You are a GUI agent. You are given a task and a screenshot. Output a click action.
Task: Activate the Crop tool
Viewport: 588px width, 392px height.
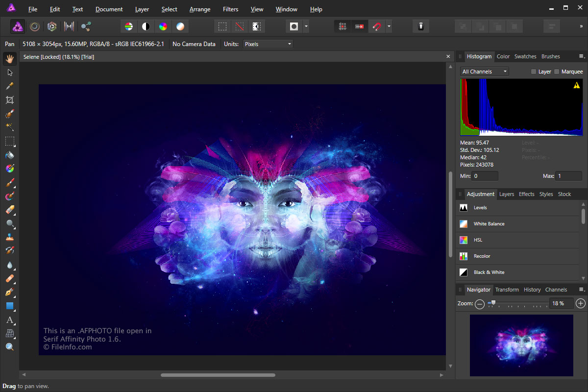coord(10,100)
